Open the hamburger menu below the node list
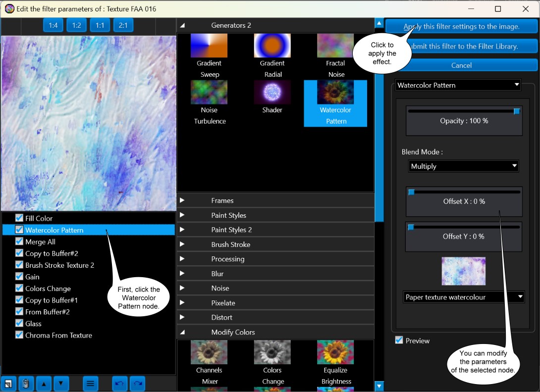Viewport: 540px width, 392px height. pos(90,384)
